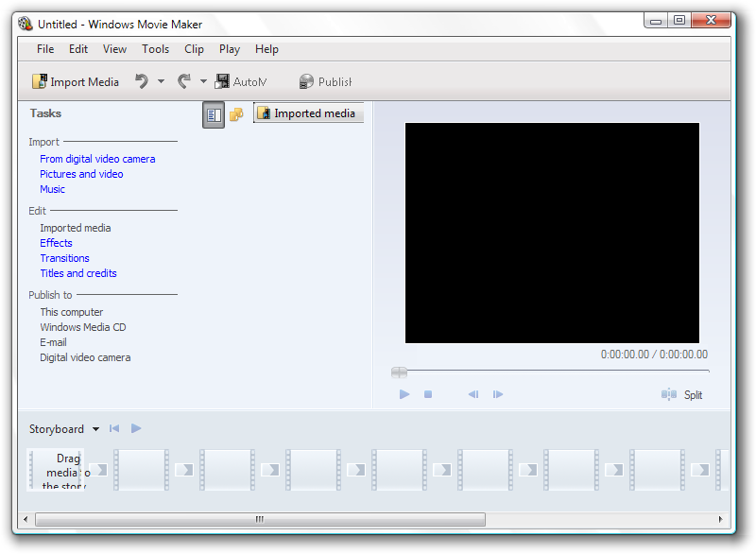Viewport: 756px width, 554px height.
Task: Click the Undo arrow icon
Action: (x=142, y=82)
